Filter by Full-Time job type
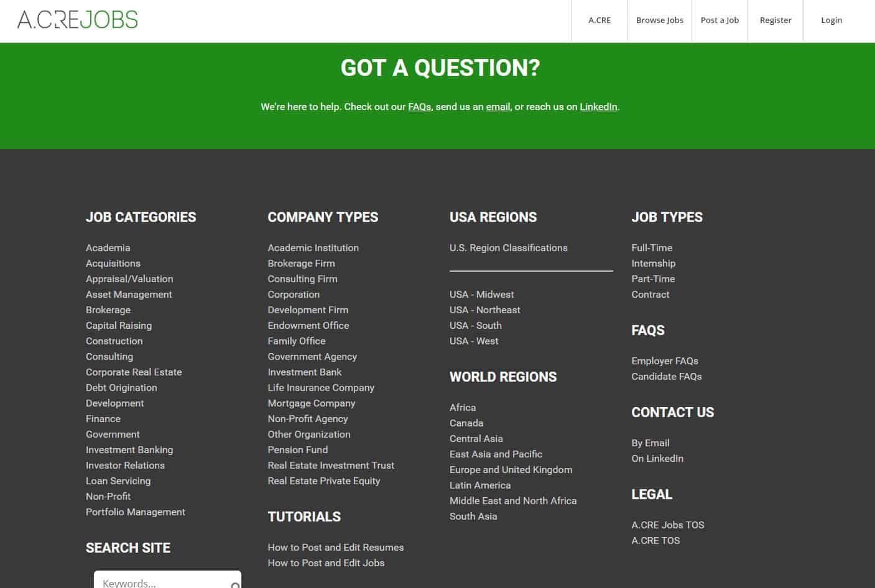Image resolution: width=875 pixels, height=588 pixels. tap(652, 248)
